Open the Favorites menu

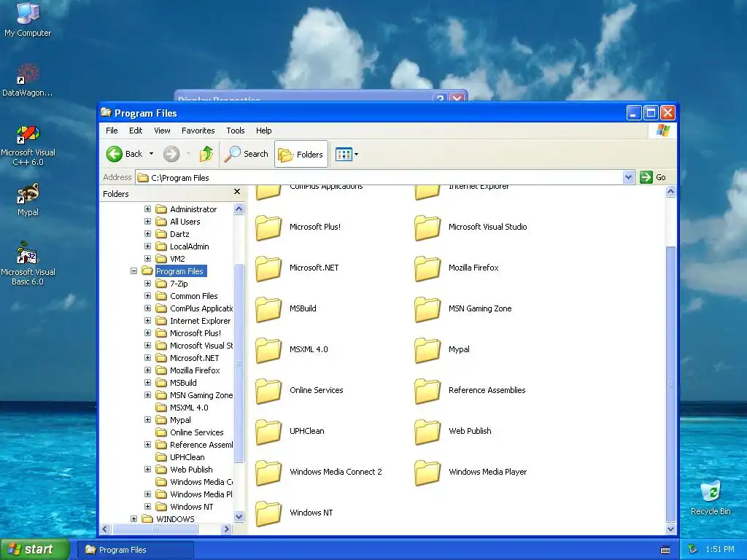(x=198, y=131)
